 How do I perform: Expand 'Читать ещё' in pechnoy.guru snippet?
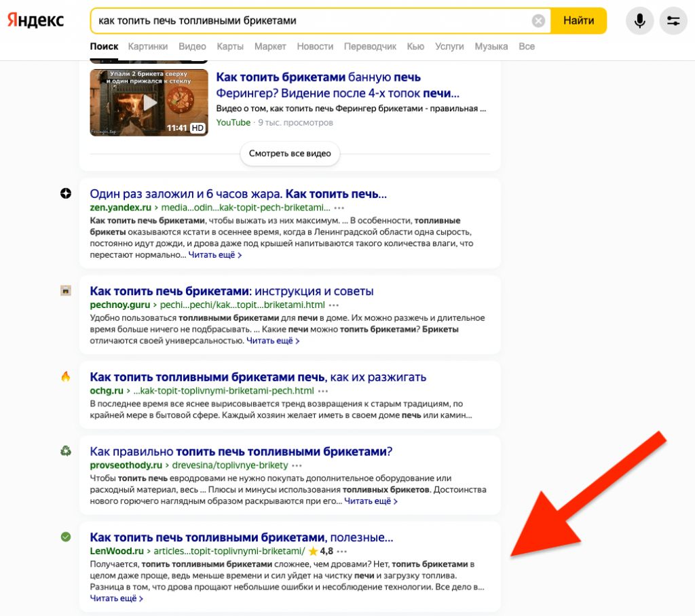[273, 341]
